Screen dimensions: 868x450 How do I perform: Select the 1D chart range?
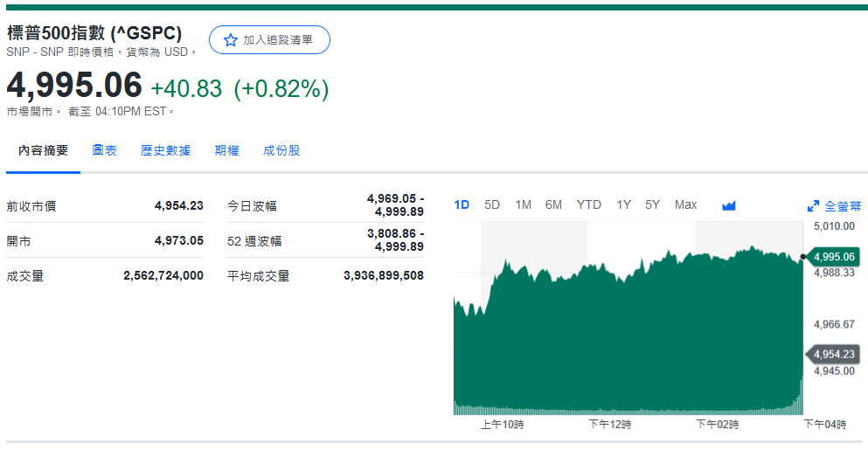pos(462,204)
